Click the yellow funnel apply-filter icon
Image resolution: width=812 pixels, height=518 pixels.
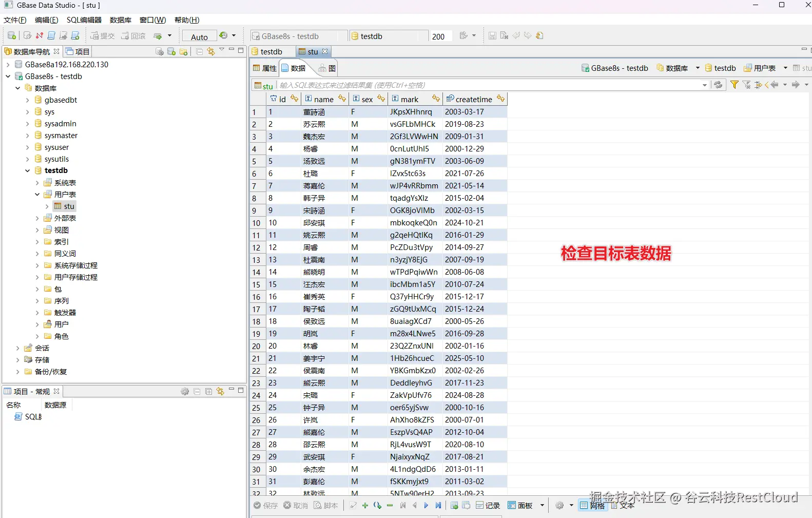pyautogui.click(x=734, y=85)
